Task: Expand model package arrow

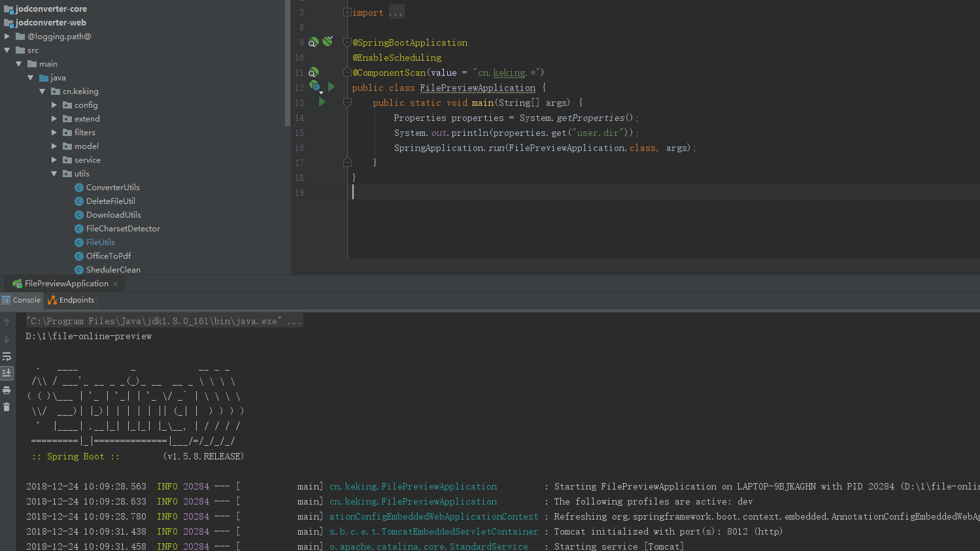Action: 54,146
